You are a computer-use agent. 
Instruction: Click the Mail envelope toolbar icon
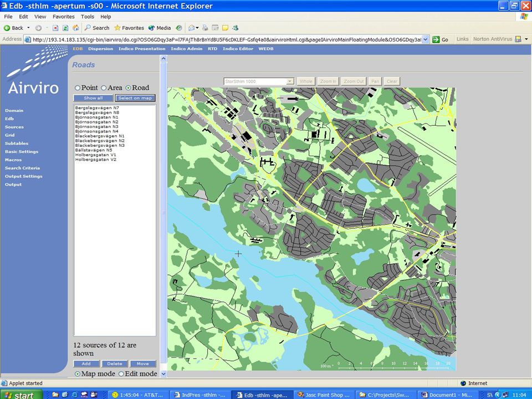click(x=192, y=28)
